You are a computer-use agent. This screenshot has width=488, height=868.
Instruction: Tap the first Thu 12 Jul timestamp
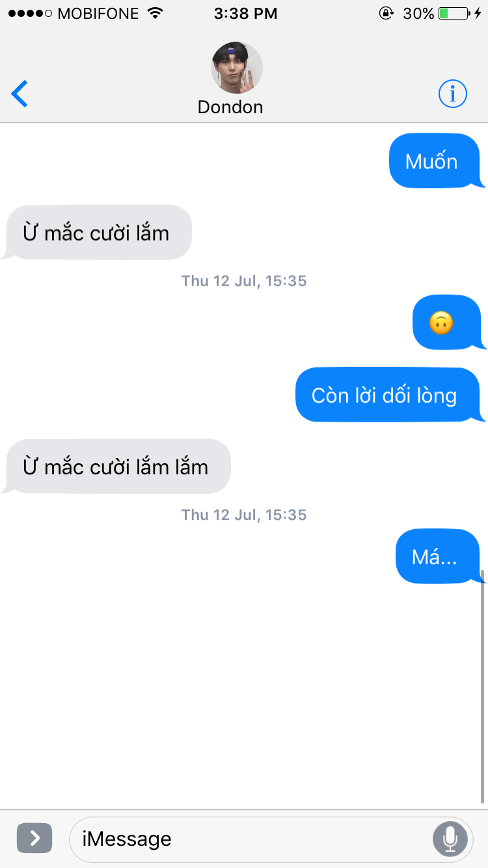pos(244,281)
